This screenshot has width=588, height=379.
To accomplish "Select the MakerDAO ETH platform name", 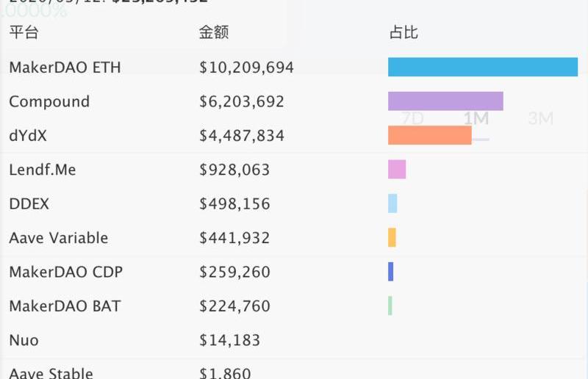I will 65,68.
